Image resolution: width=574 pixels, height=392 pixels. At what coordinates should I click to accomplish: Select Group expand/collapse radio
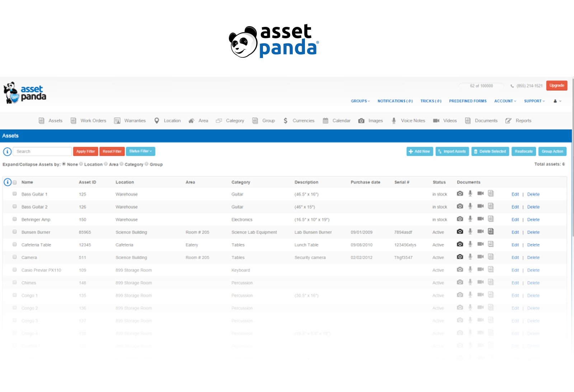pos(146,164)
